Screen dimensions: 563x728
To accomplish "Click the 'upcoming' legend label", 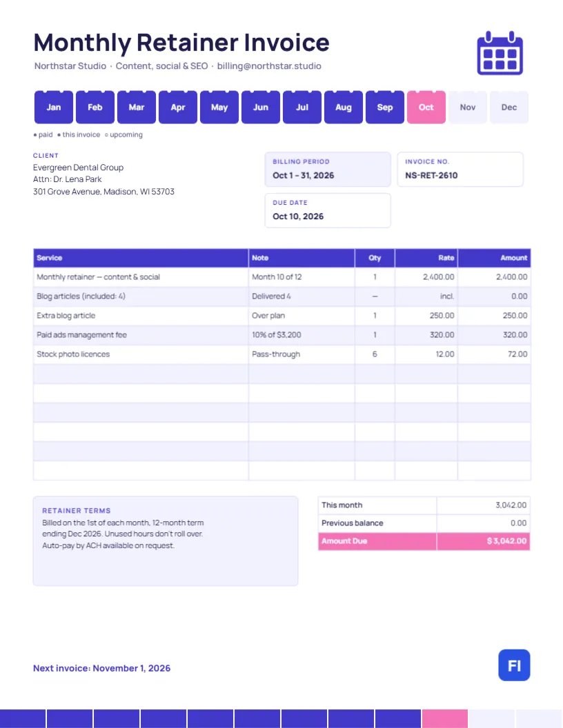I will pos(126,134).
